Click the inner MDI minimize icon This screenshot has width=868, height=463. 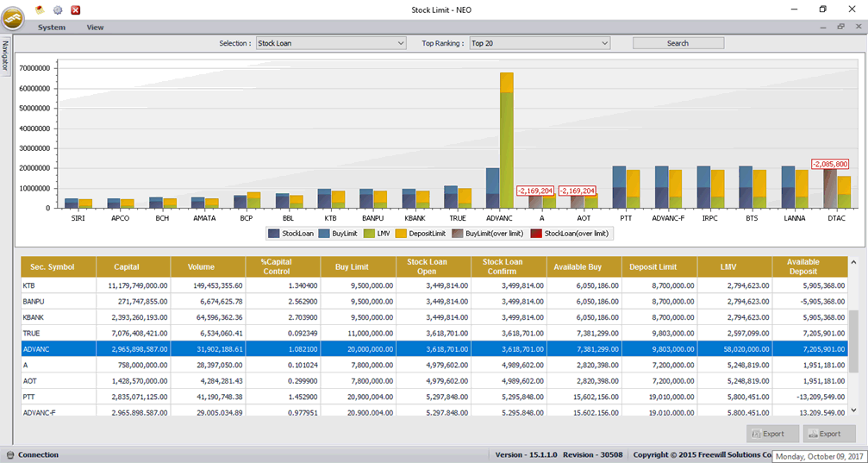point(824,27)
